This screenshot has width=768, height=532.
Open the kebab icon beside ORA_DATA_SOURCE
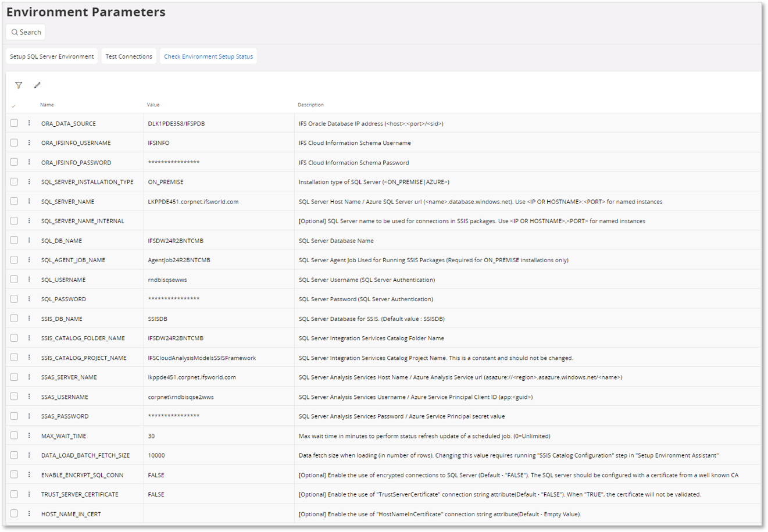29,123
